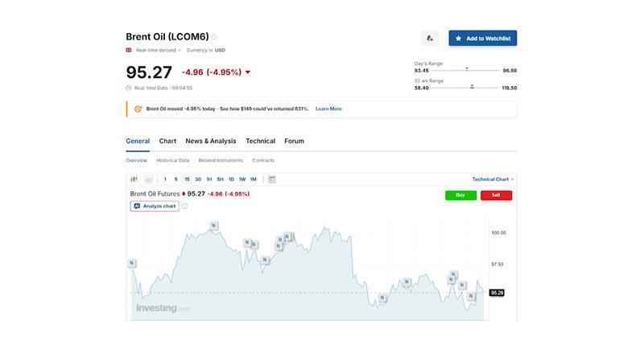Click the news marker at the chart peak
The height and width of the screenshot is (362, 644).
pyautogui.click(x=213, y=225)
